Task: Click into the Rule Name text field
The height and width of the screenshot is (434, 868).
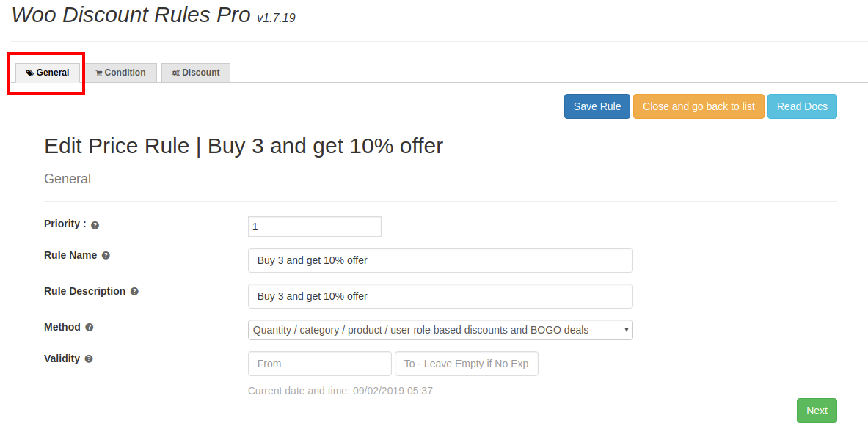Action: [x=440, y=260]
